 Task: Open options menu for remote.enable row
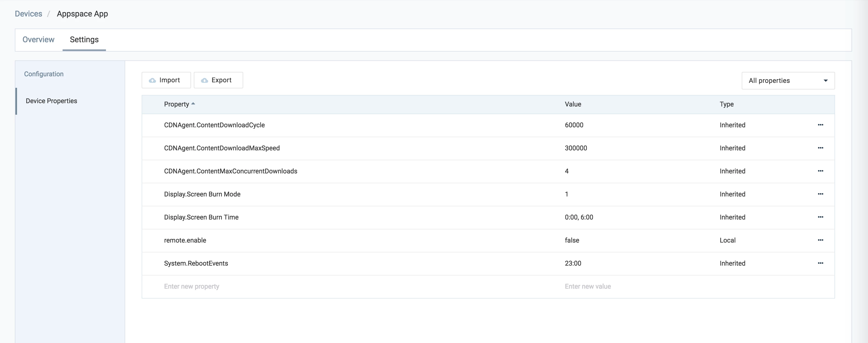coord(820,240)
